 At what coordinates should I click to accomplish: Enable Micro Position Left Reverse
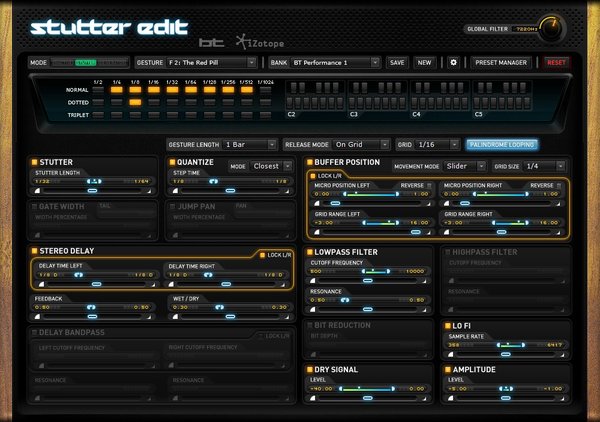point(429,186)
